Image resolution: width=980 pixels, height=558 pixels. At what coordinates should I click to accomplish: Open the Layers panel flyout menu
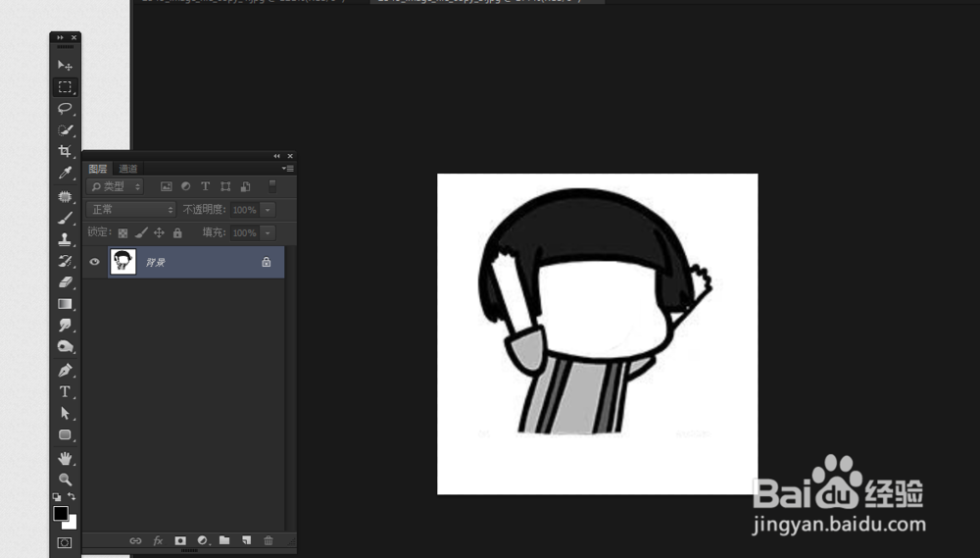click(287, 169)
